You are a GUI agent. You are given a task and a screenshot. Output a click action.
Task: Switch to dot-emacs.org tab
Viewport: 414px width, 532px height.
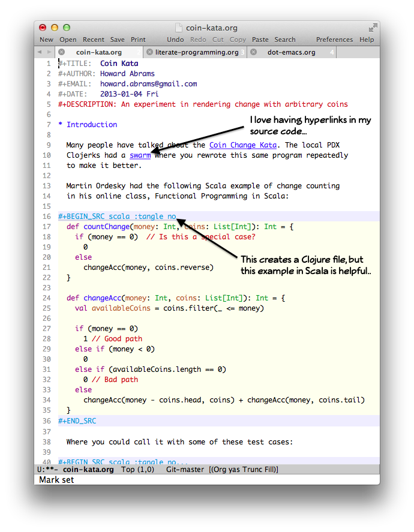[291, 52]
